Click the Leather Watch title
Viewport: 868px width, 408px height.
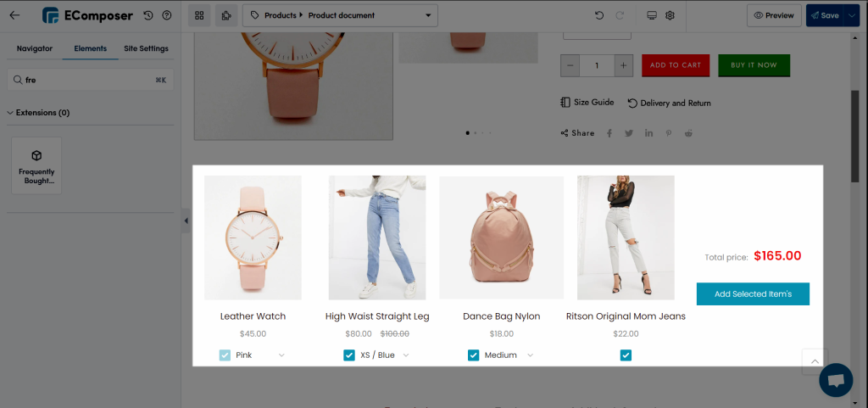tap(253, 316)
